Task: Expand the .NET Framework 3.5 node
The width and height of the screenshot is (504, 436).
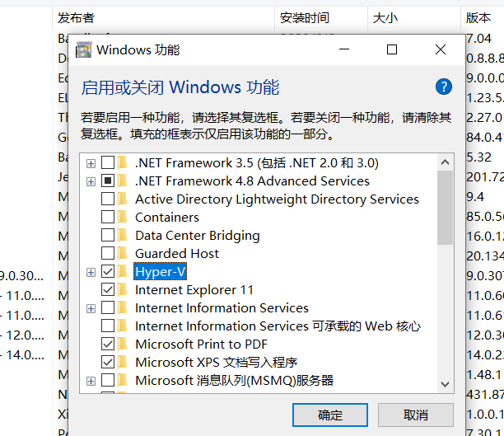Action: pyautogui.click(x=91, y=163)
